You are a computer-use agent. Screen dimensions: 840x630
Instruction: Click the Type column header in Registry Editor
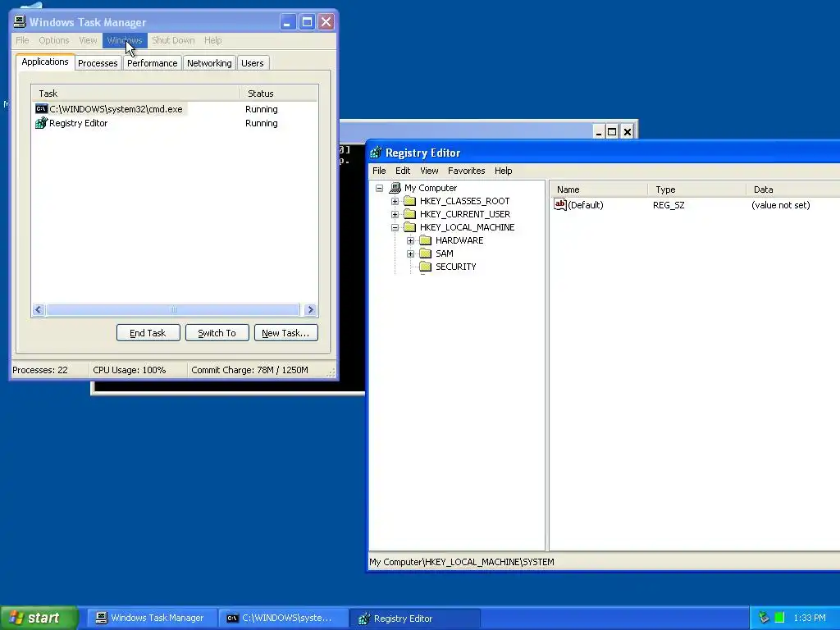coord(697,189)
